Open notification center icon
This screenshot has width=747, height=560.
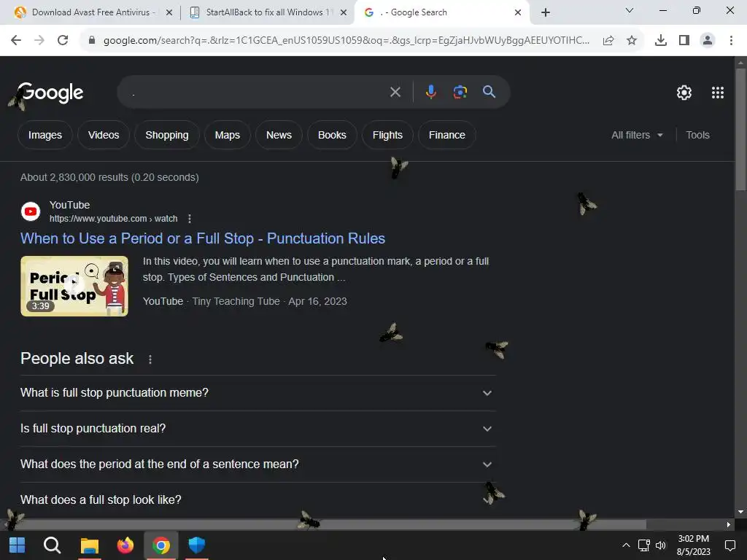729,545
